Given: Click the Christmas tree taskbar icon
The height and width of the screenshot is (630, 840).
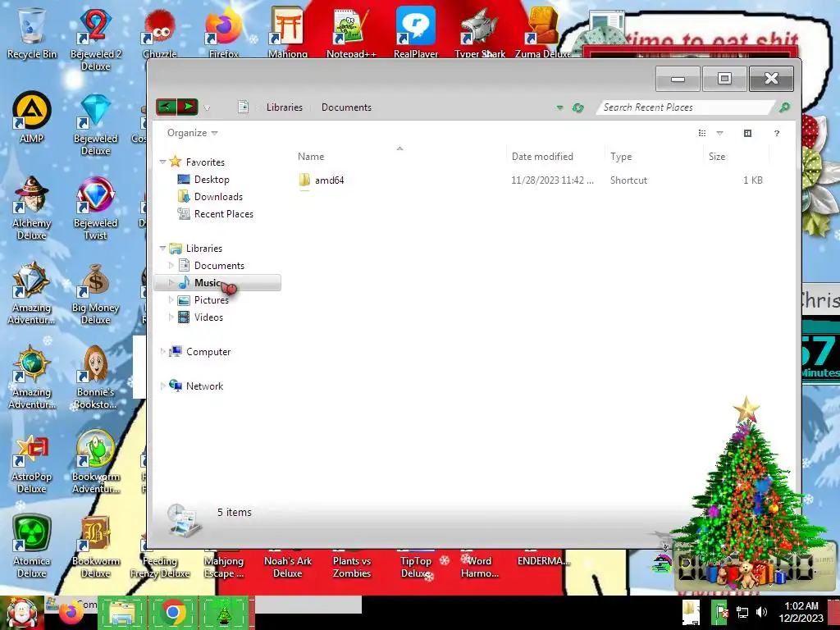Looking at the screenshot, I should pos(224,612).
